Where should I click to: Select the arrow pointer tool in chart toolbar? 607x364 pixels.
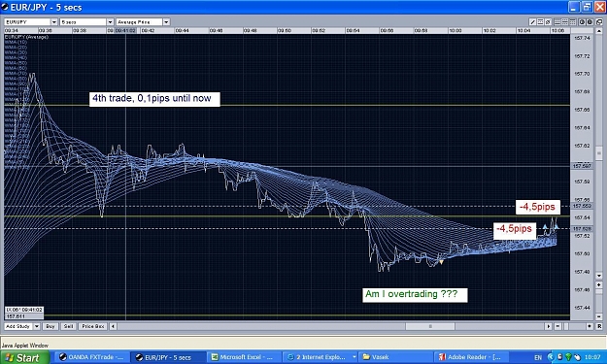548,22
